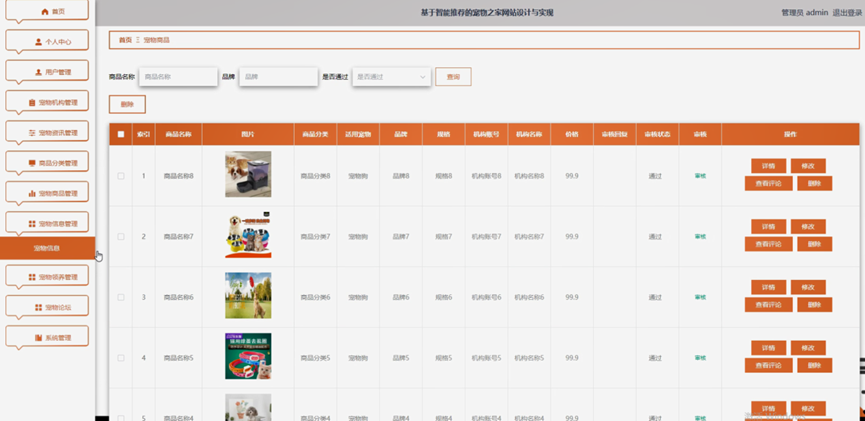Click 详情 for 商品名称4
Screen dimensions: 865x421
[x=768, y=408]
